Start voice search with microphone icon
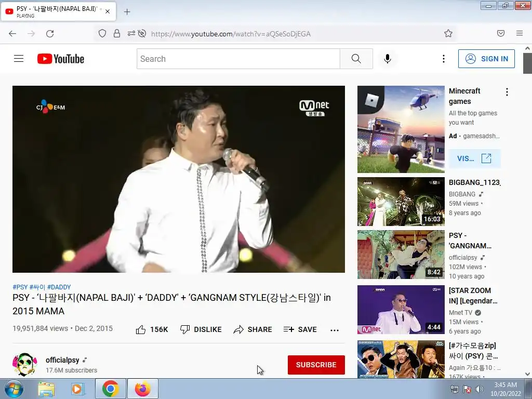Viewport: 532px width, 399px height. 388,59
